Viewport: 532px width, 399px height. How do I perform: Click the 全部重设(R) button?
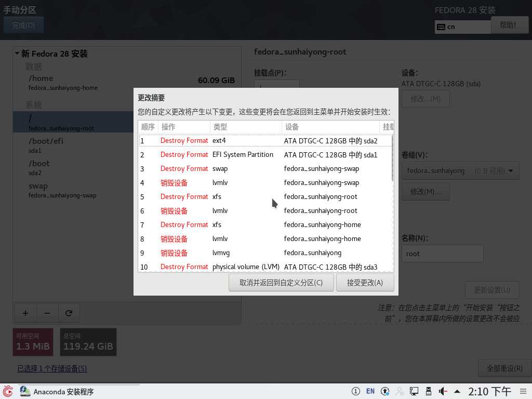tap(504, 368)
